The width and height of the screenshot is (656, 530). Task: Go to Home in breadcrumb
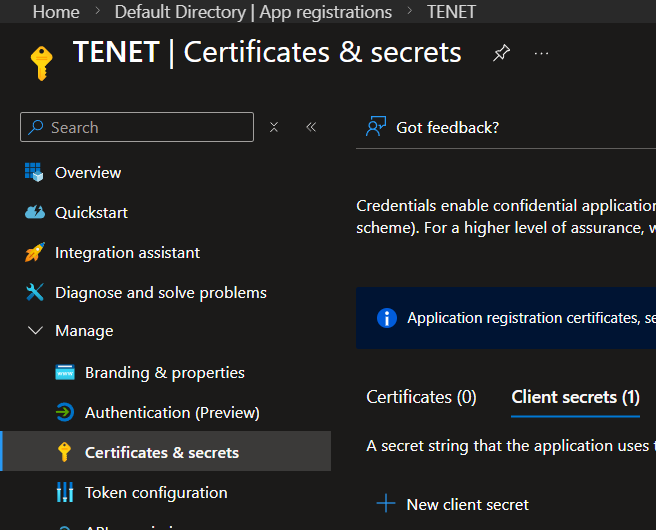56,12
